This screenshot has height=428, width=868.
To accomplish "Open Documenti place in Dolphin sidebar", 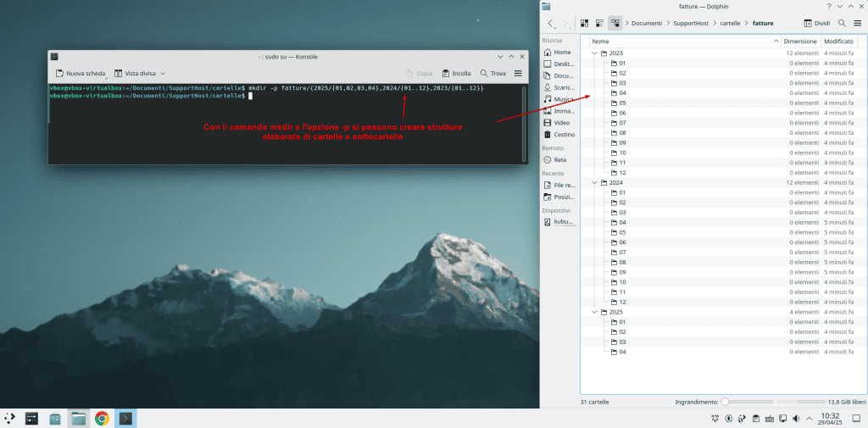I will [x=559, y=75].
